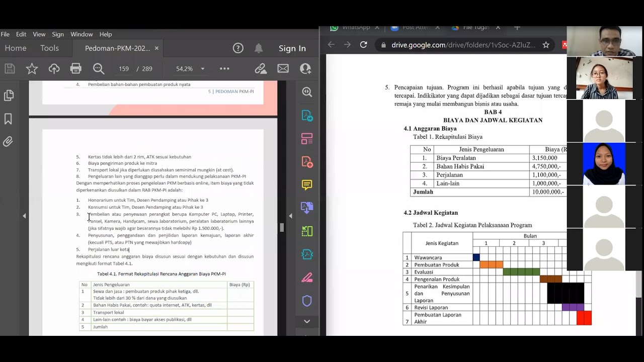Open Acrobat help question mark icon
The height and width of the screenshot is (362, 644).
tap(238, 48)
